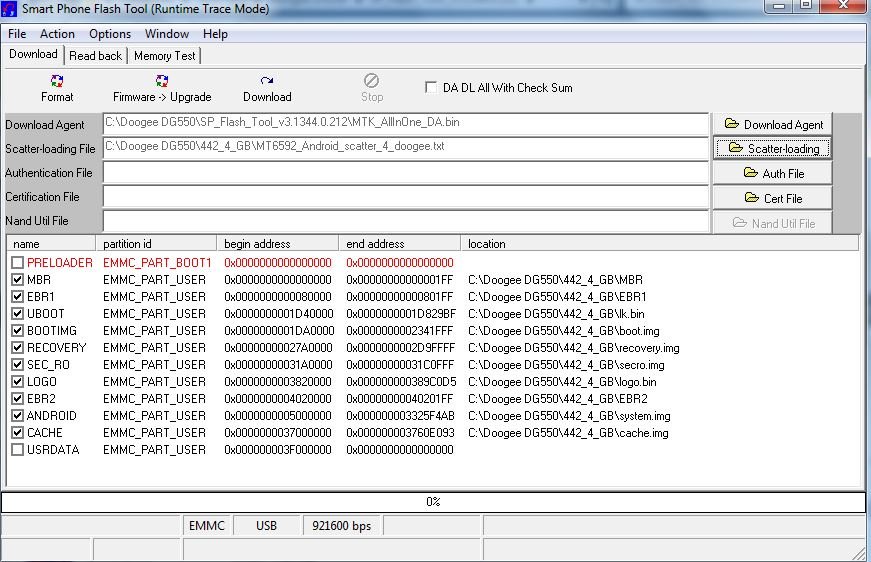
Task: Click the Auth File button
Action: click(773, 173)
